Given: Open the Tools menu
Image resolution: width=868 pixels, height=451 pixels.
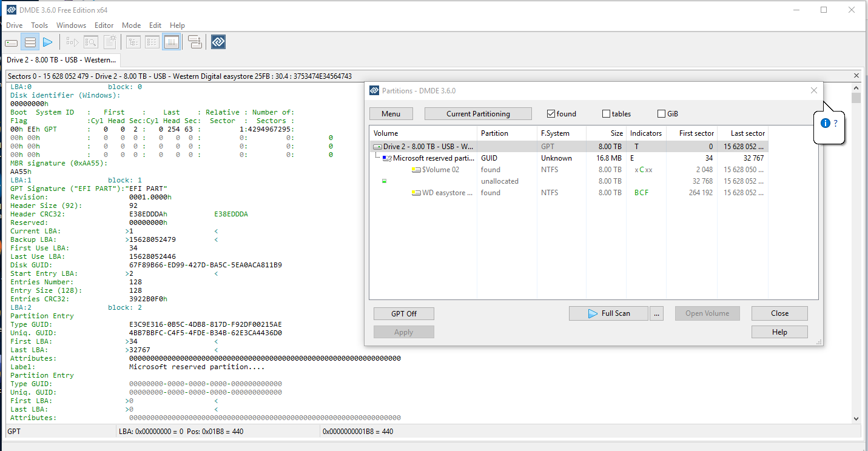Looking at the screenshot, I should pos(39,25).
